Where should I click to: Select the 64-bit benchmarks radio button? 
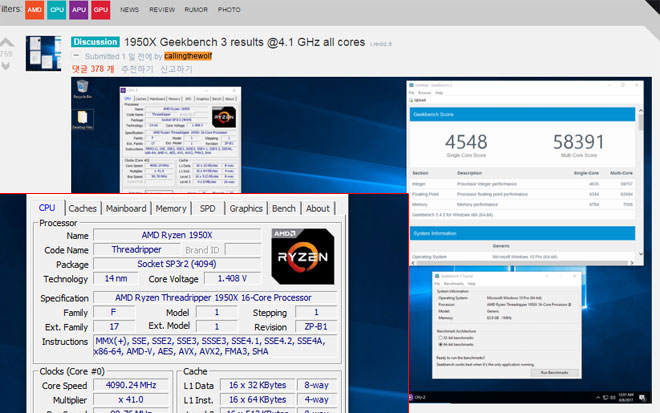point(440,344)
